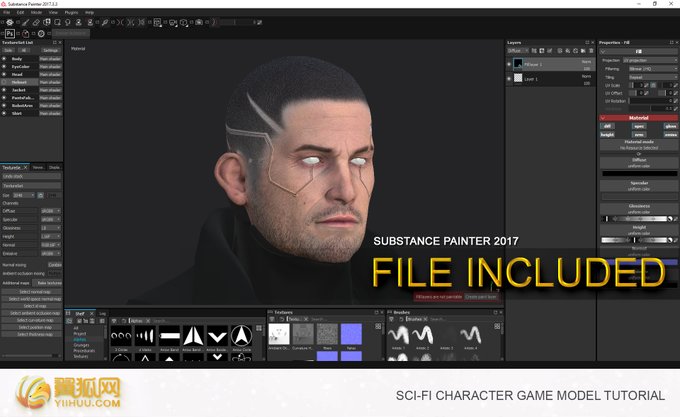Open the Diffuse channel format dropdown

(x=51, y=211)
